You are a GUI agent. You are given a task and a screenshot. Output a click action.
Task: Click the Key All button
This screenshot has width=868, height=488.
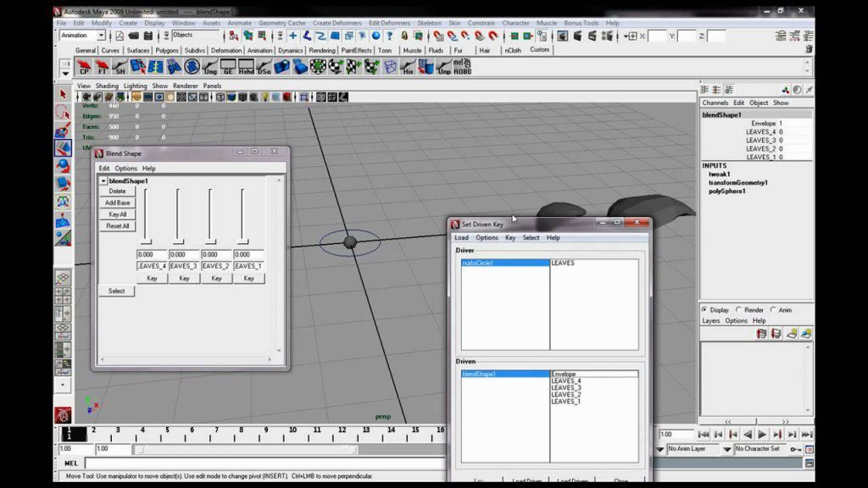pyautogui.click(x=117, y=214)
